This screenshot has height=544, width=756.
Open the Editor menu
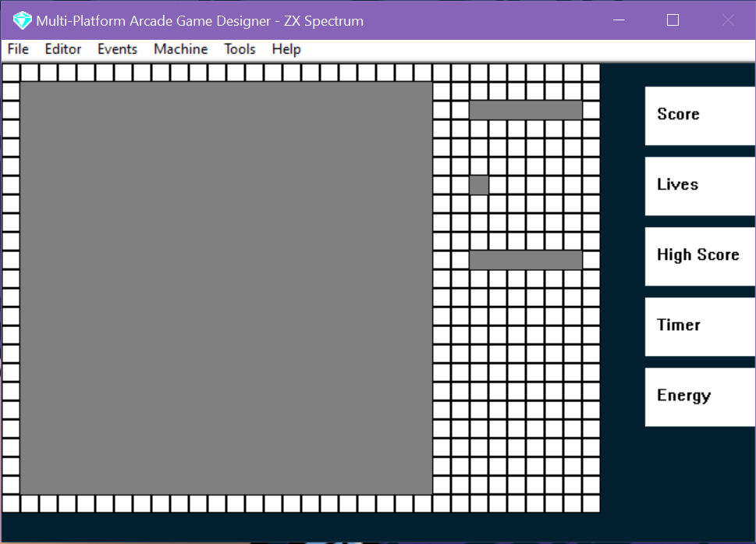tap(63, 49)
